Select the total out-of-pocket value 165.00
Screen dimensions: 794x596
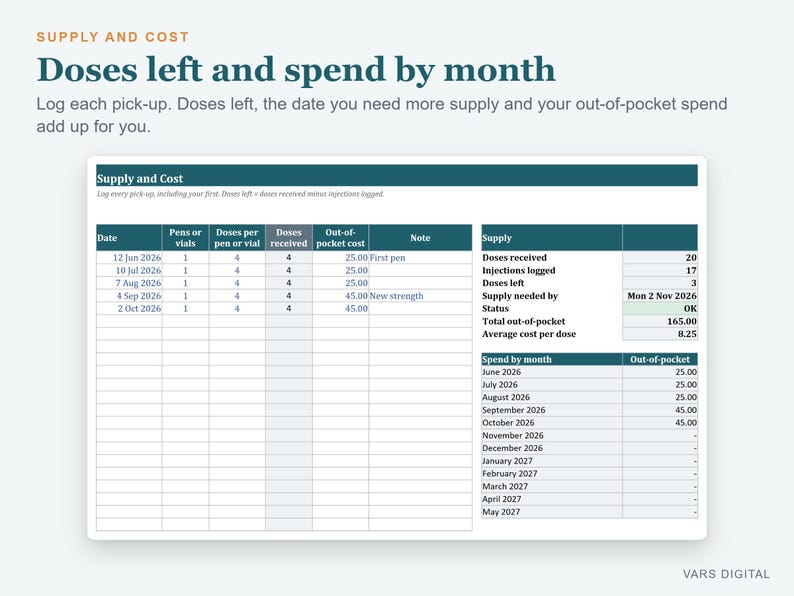660,321
